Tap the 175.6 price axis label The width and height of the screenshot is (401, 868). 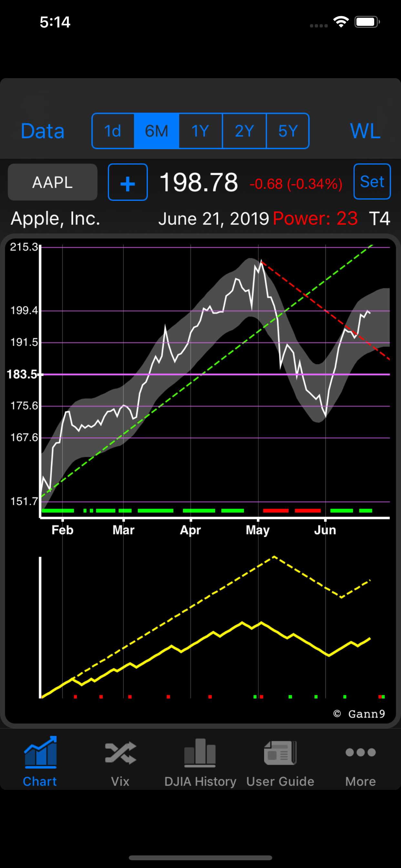coord(24,406)
